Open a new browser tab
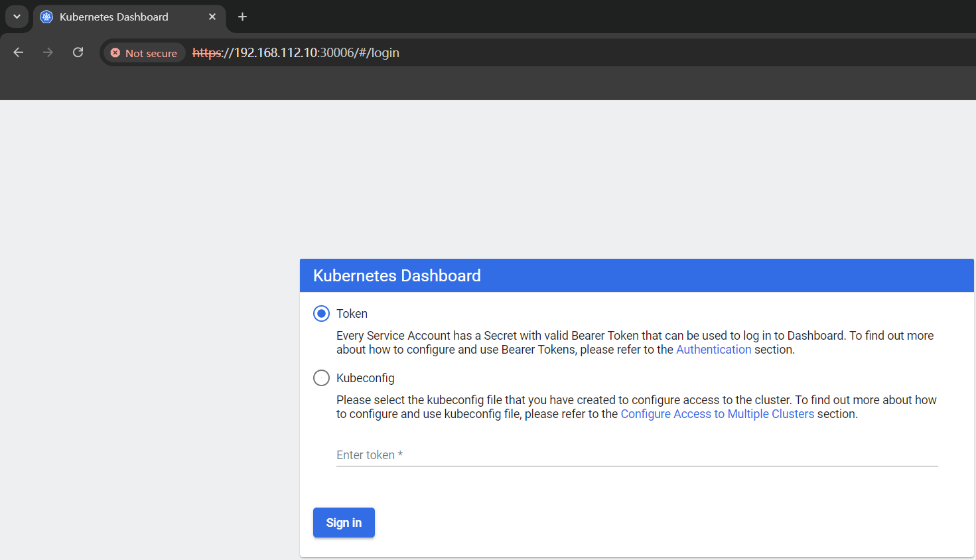Viewport: 976px width, 560px height. pyautogui.click(x=243, y=17)
